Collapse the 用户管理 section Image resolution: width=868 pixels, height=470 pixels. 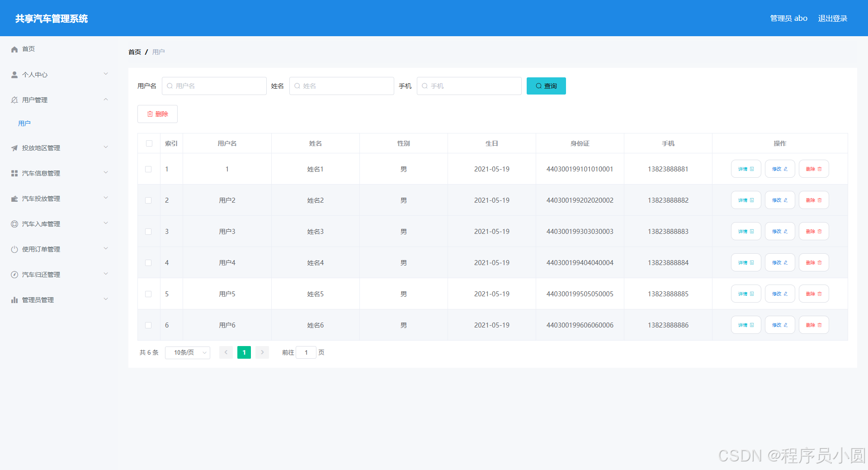click(x=106, y=99)
